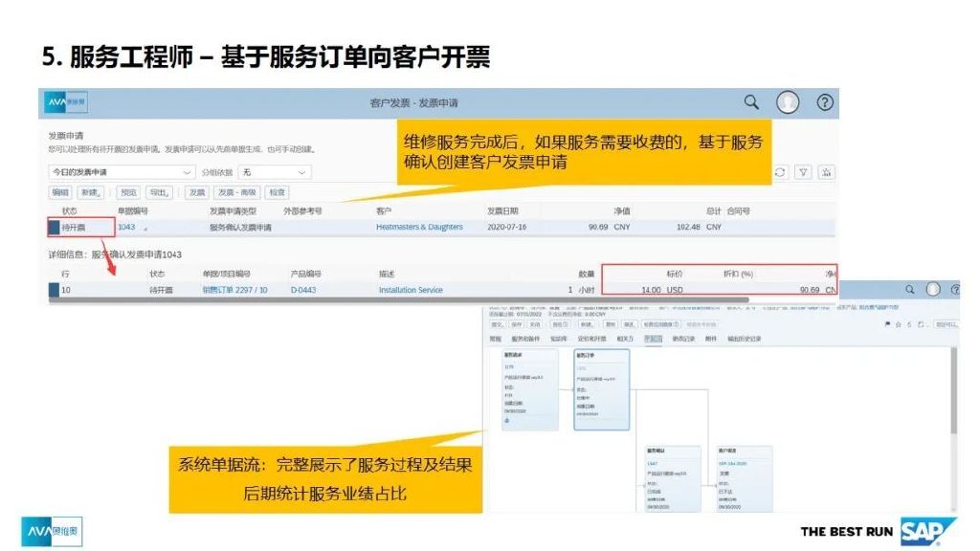Sort by the 单据编号 column header
Image resolution: width=980 pixels, height=551 pixels.
tap(132, 211)
